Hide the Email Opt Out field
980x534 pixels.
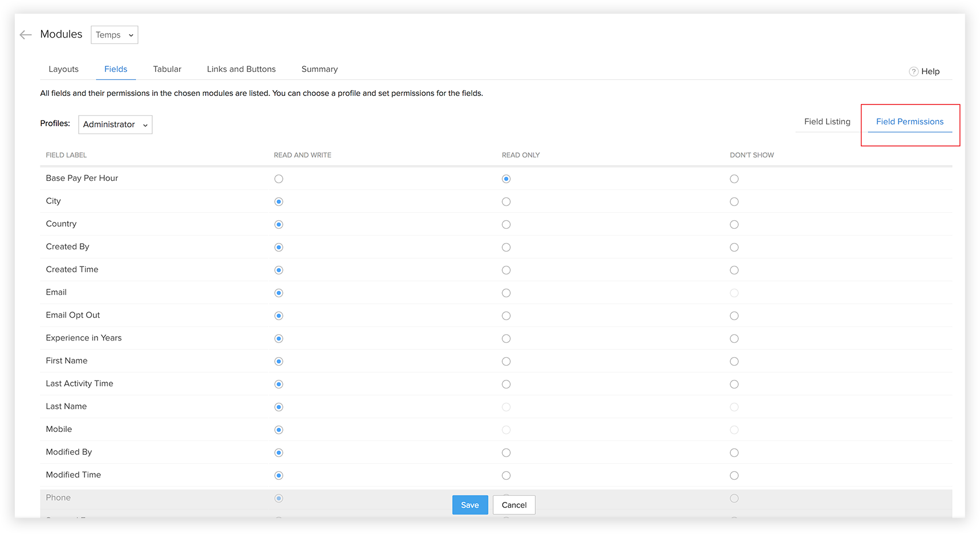(x=734, y=315)
